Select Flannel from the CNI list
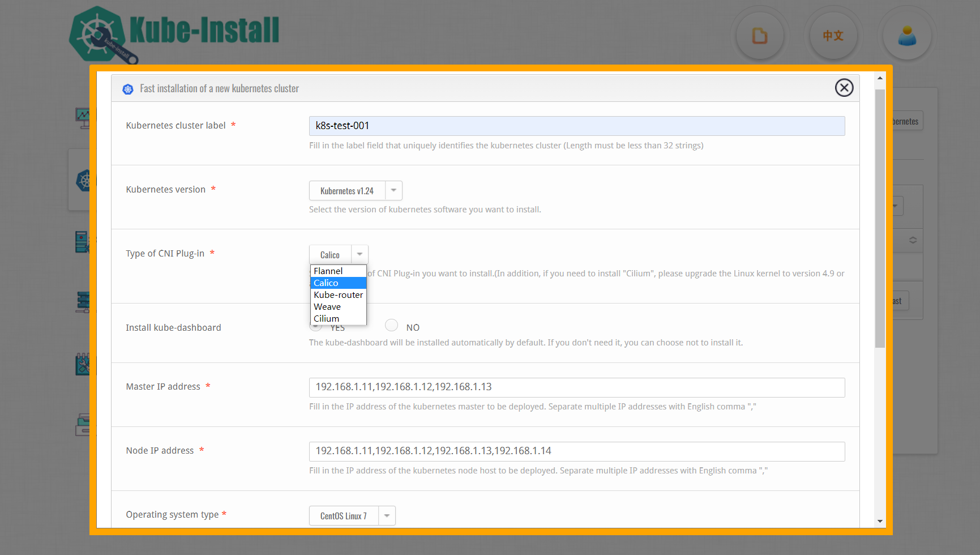 click(339, 271)
